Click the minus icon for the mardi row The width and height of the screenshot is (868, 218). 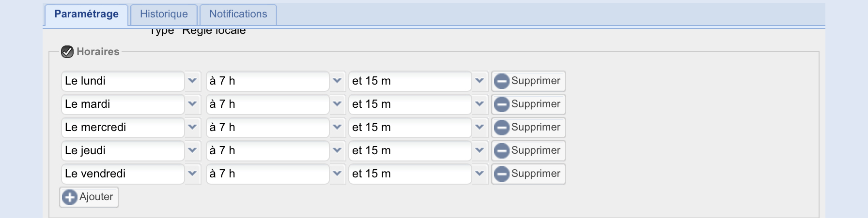click(x=502, y=104)
